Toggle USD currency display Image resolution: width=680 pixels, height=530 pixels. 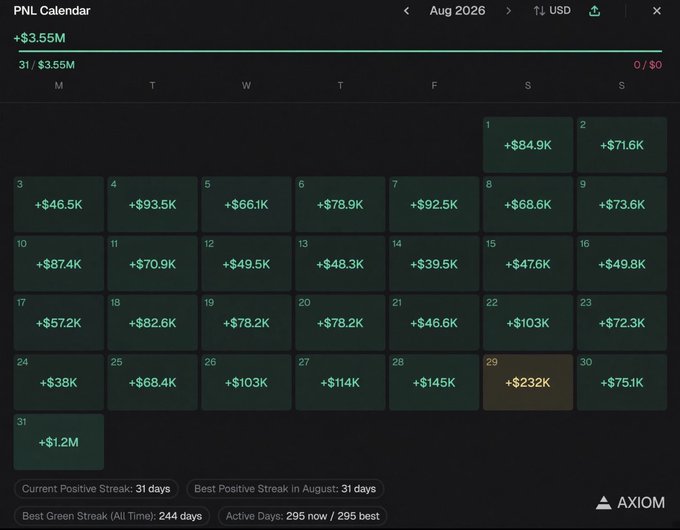click(x=552, y=11)
